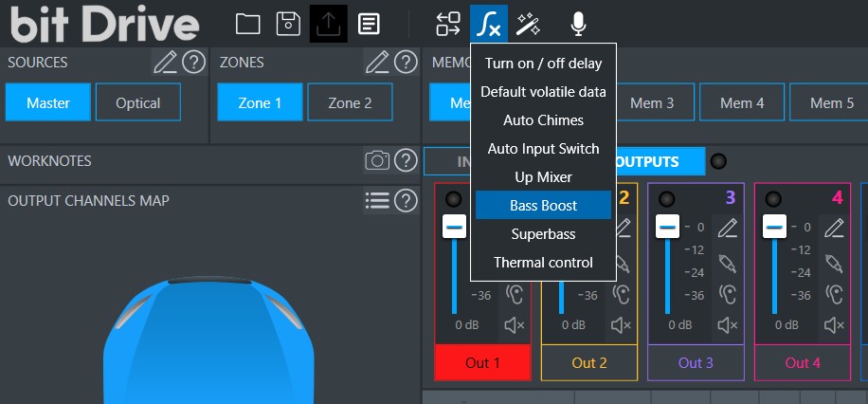Click the Out 3 channel label
Image resolution: width=868 pixels, height=404 pixels.
click(696, 362)
